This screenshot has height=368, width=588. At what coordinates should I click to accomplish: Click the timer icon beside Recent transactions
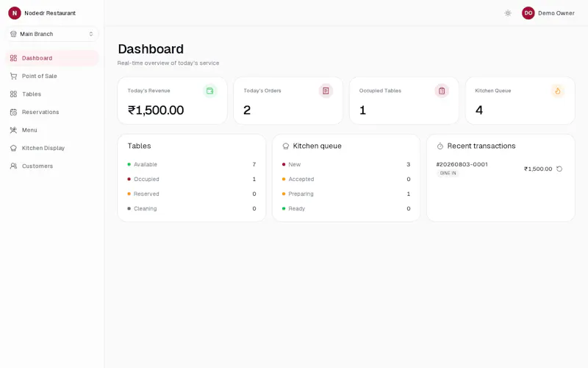440,146
